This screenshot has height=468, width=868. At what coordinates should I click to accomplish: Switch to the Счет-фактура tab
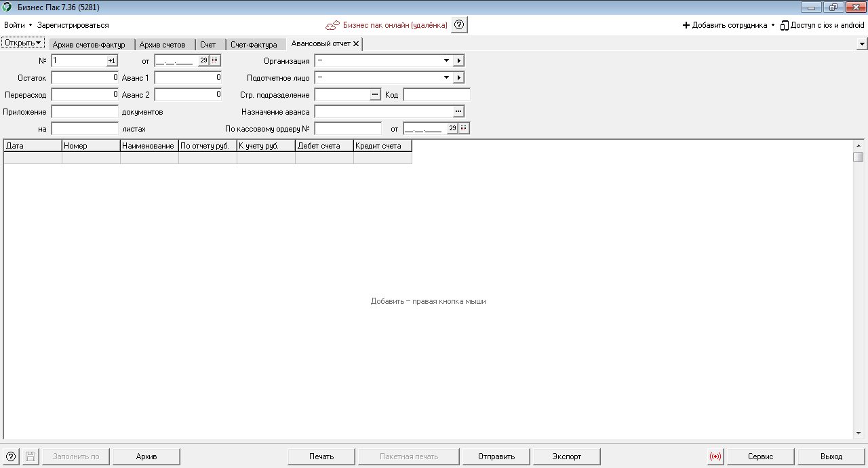254,45
